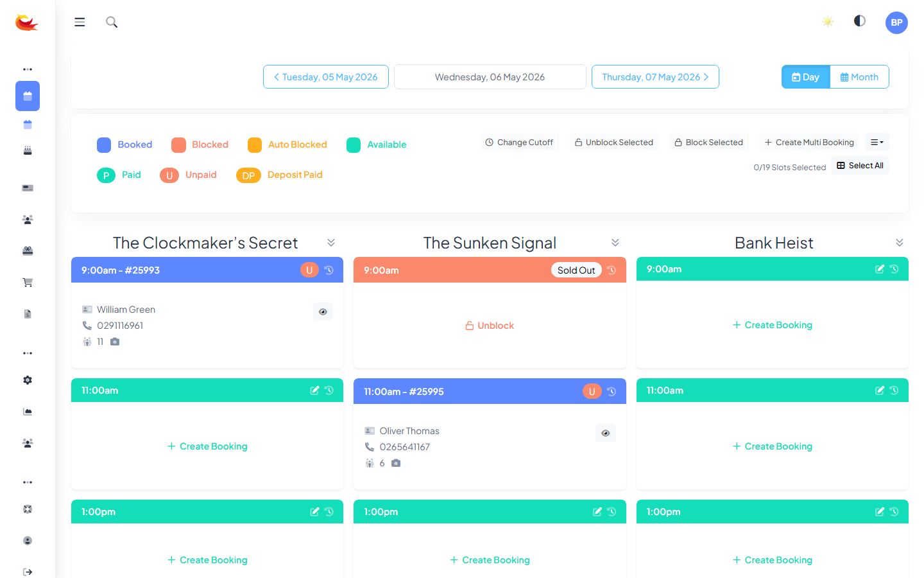Screen dimensions: 924x578
Task: Open history for Sunken Signal 9:00am sold-out slot
Action: 612,270
